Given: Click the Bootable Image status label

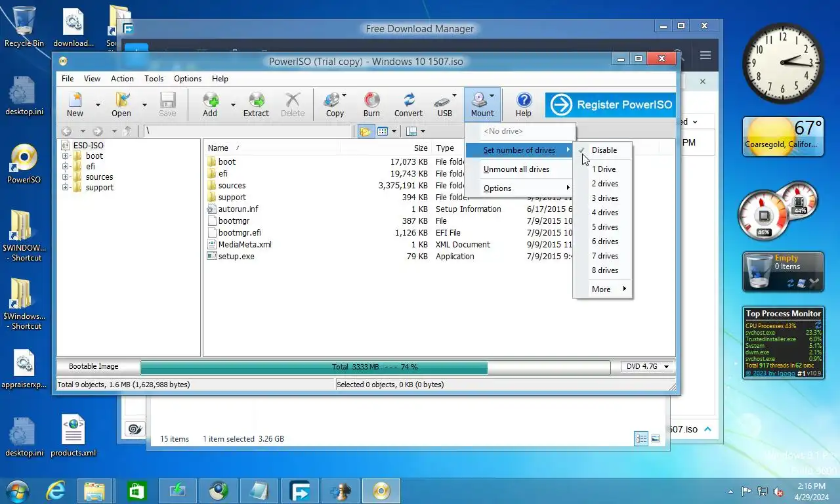Looking at the screenshot, I should point(94,367).
